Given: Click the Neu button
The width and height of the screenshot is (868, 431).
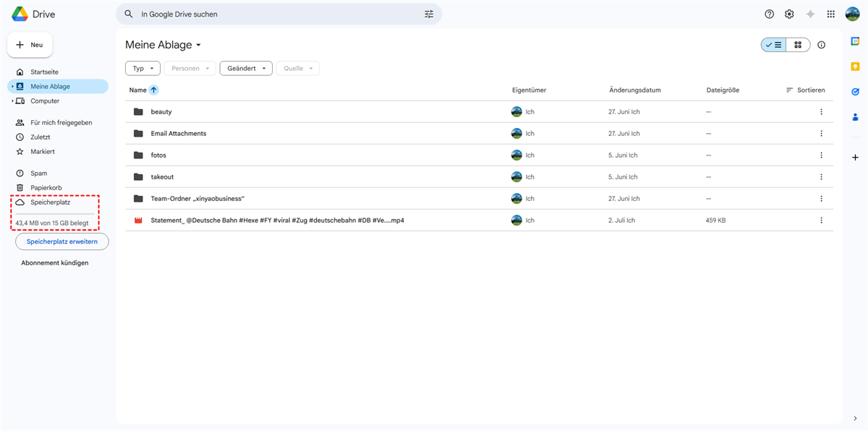Looking at the screenshot, I should [30, 45].
